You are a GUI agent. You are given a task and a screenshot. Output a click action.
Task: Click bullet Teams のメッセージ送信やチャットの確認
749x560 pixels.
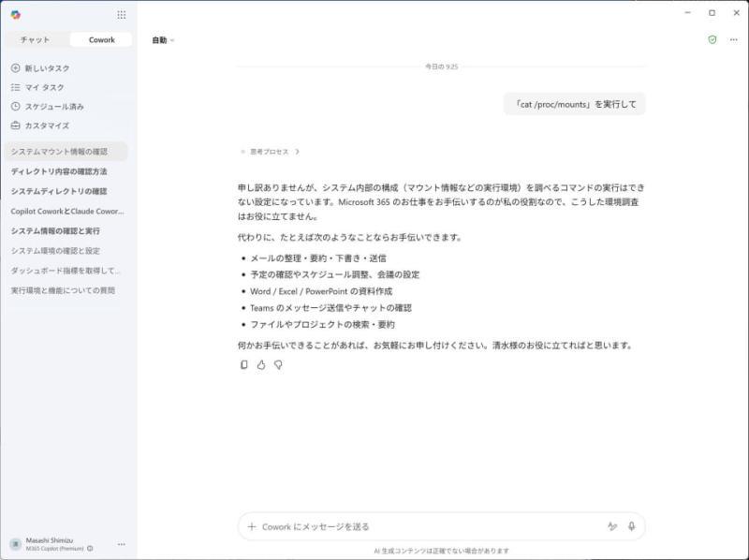click(x=330, y=308)
